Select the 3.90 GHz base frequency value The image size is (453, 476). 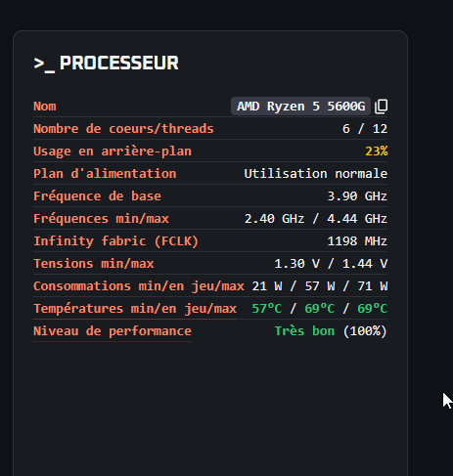click(357, 196)
